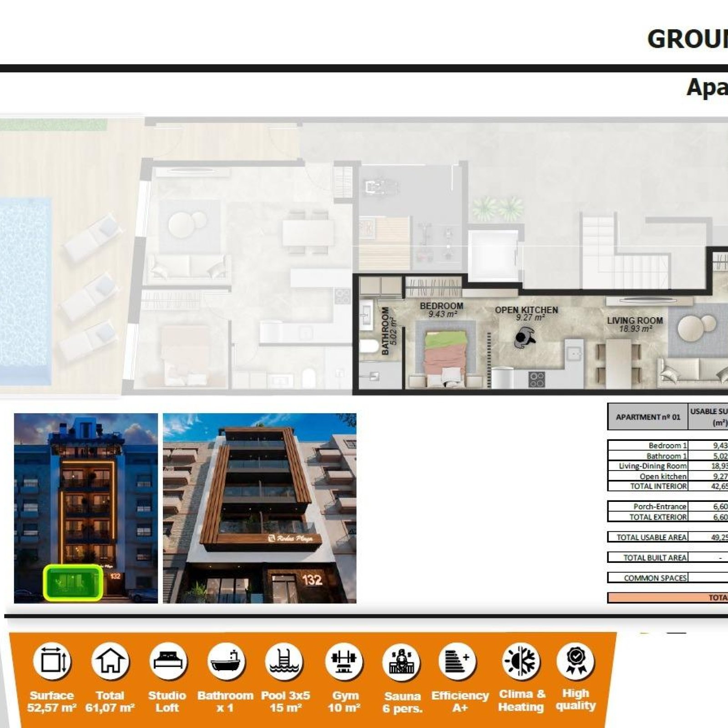
Task: Click the Total 61,07 m² house icon
Action: 110,661
